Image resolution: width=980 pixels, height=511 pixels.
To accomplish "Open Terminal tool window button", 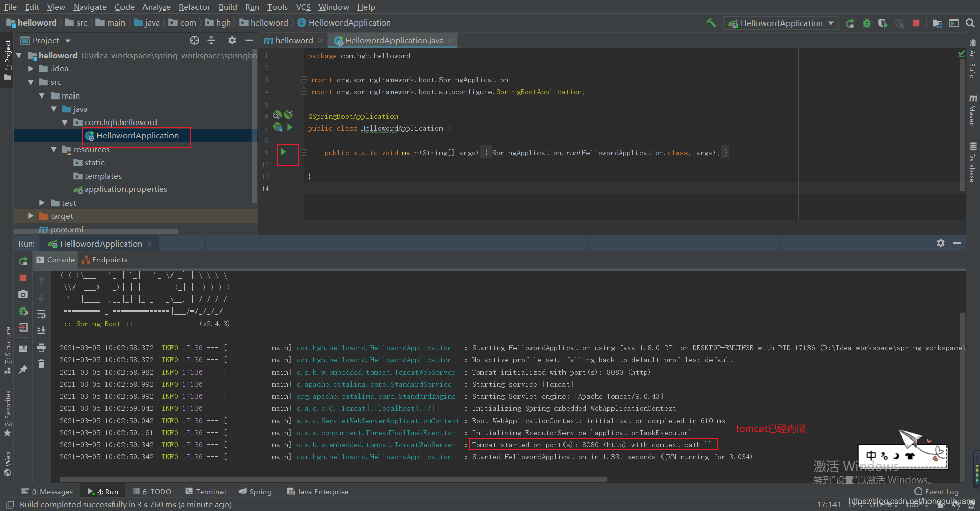I will [205, 491].
